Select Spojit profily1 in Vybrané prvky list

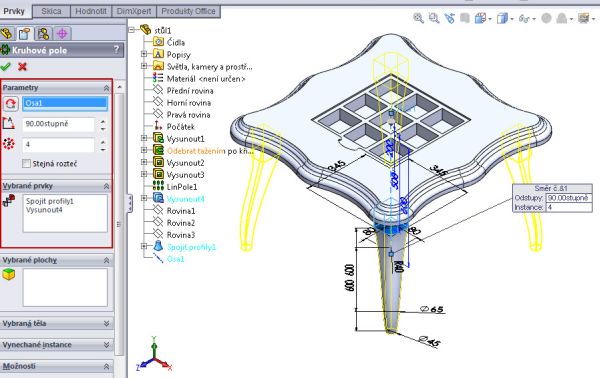[50, 201]
